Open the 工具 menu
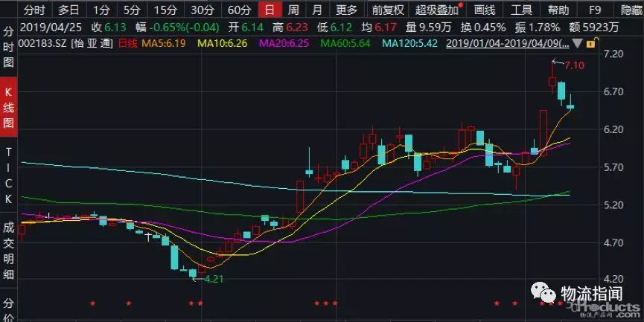The image size is (644, 322). [522, 10]
